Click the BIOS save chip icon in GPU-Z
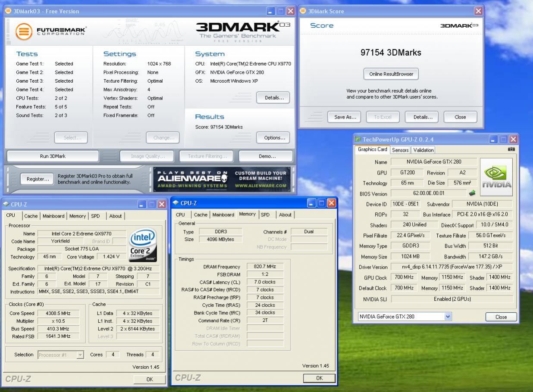 point(472,193)
